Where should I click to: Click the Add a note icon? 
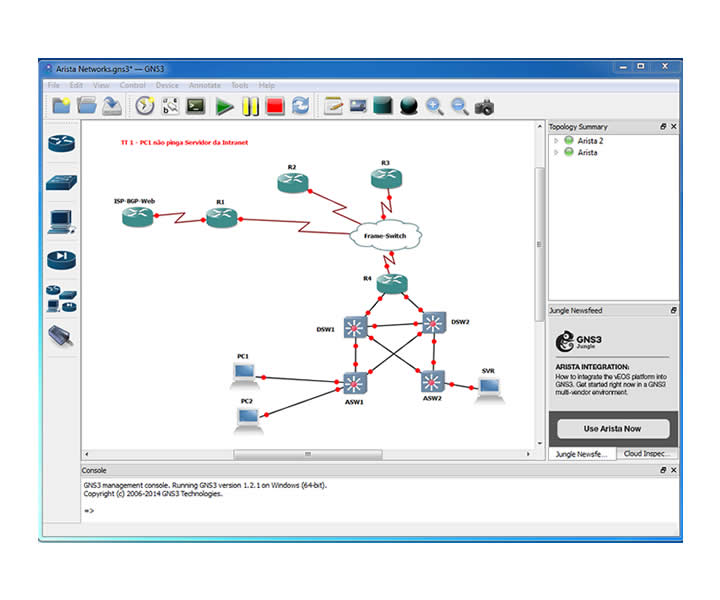(333, 105)
